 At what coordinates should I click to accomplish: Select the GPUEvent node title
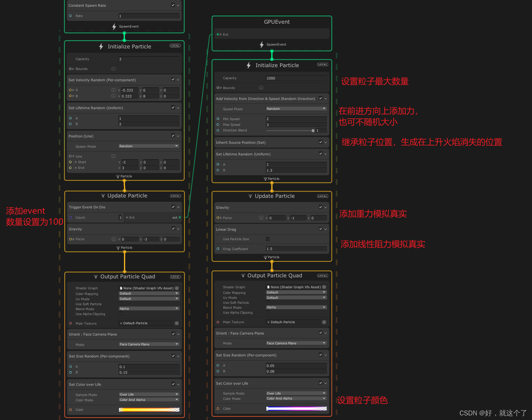click(x=277, y=22)
